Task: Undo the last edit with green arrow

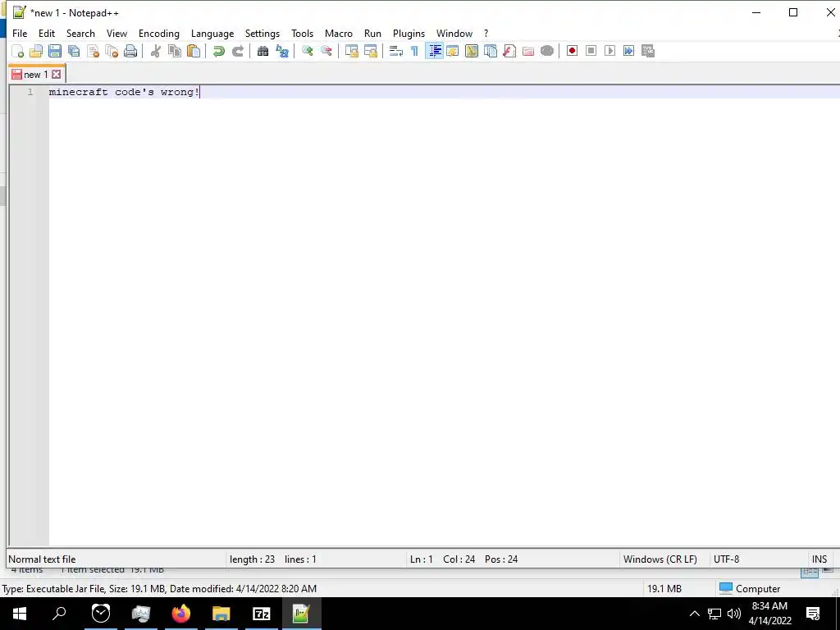Action: tap(218, 51)
